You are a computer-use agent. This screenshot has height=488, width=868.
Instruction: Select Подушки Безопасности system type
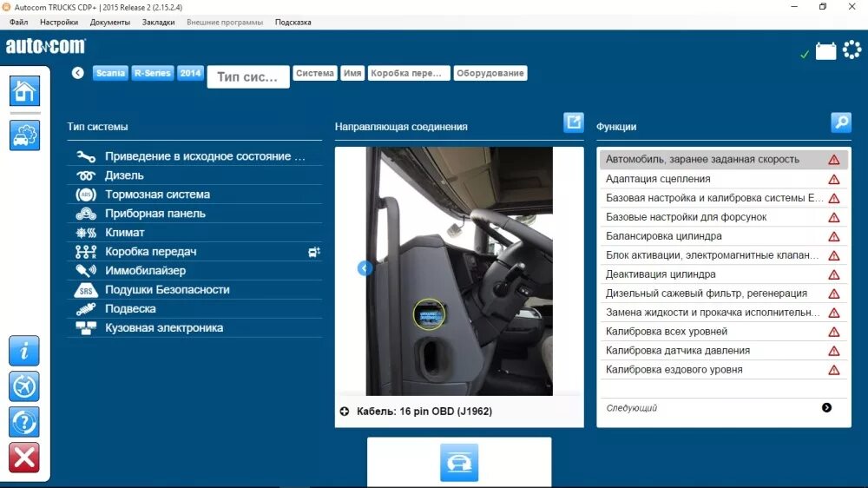point(194,290)
